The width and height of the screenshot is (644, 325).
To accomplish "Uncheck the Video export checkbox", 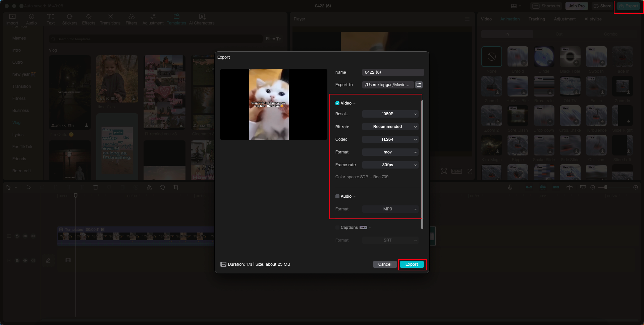I will 337,103.
